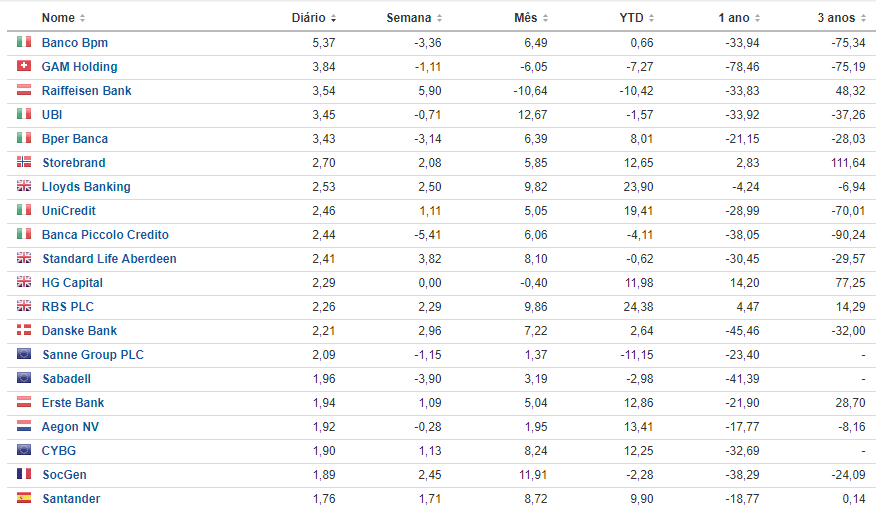This screenshot has width=876, height=511.
Task: Open the UniCredit stock page
Action: 69,211
